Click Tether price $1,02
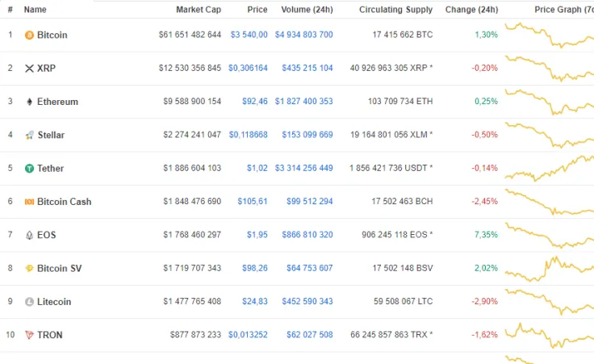594x364 pixels. [257, 168]
